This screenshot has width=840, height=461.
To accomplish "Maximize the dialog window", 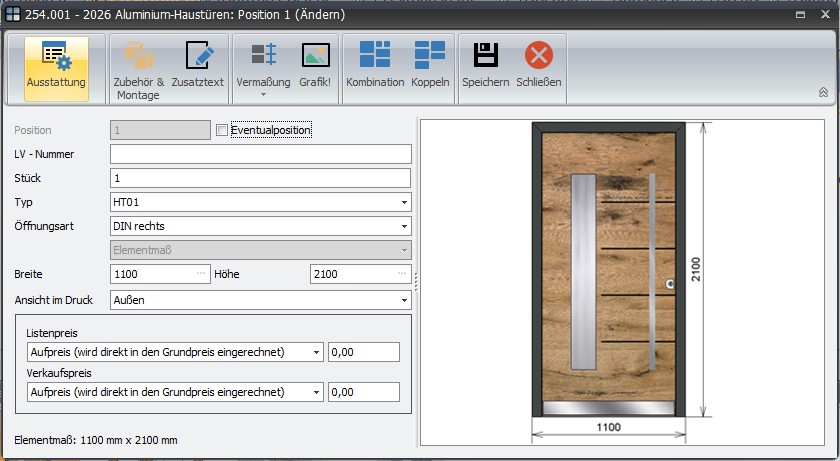I will tap(800, 14).
